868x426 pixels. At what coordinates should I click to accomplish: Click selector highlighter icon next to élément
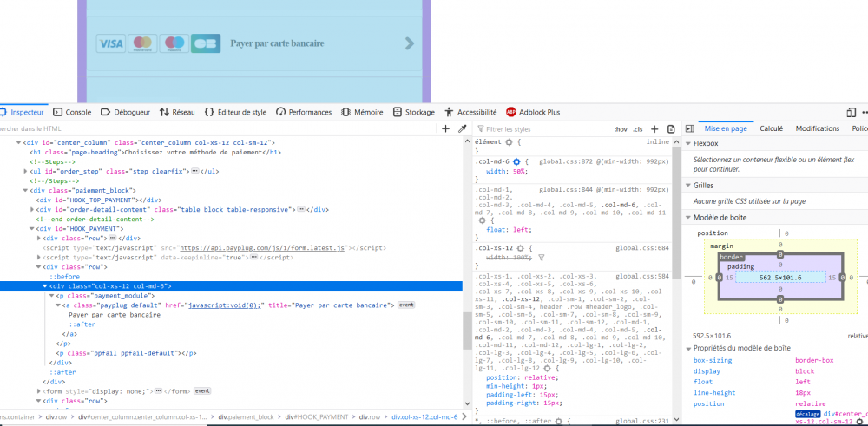point(509,142)
